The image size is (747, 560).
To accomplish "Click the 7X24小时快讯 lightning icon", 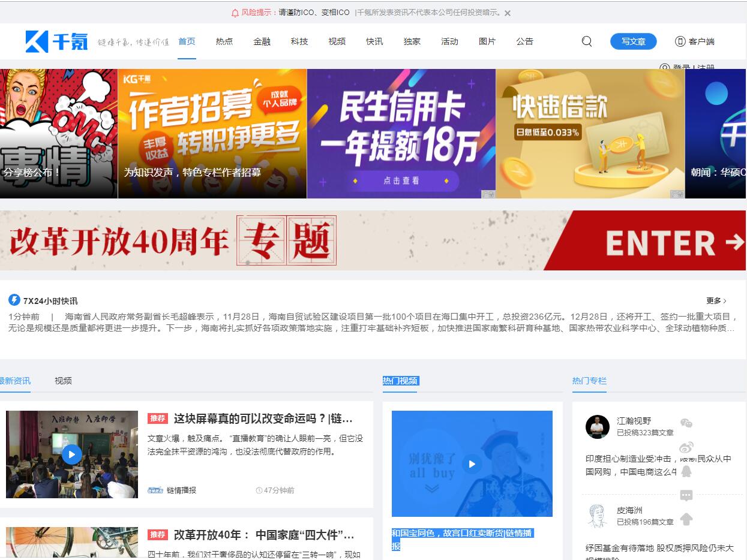I will click(14, 300).
